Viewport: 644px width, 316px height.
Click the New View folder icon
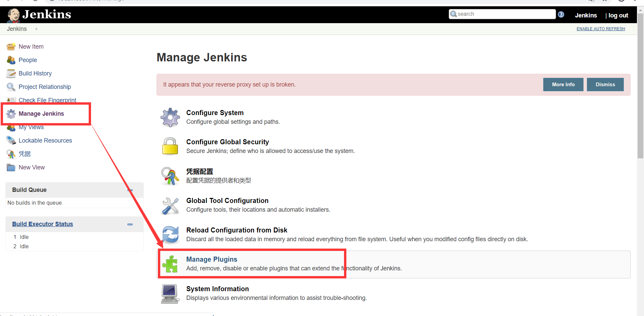[11, 167]
